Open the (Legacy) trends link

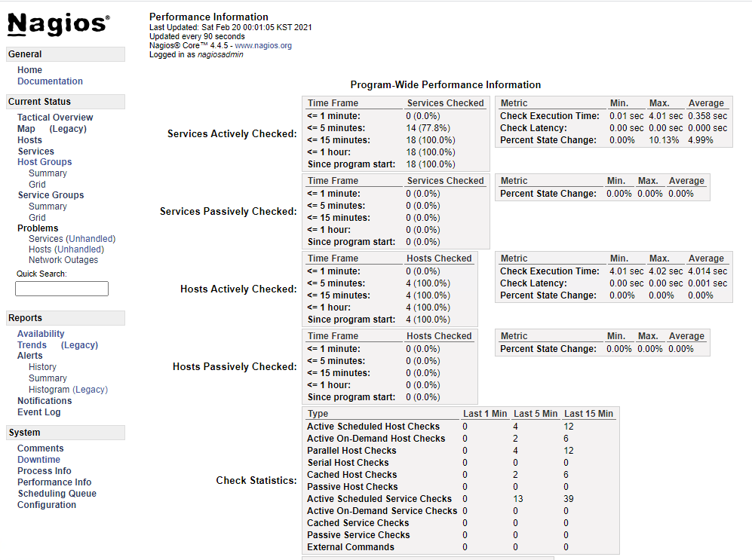point(79,345)
